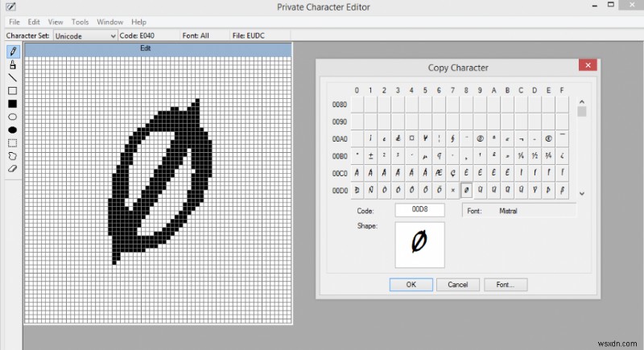Select the Brush tool
Image resolution: width=644 pixels, height=350 pixels.
pyautogui.click(x=13, y=65)
